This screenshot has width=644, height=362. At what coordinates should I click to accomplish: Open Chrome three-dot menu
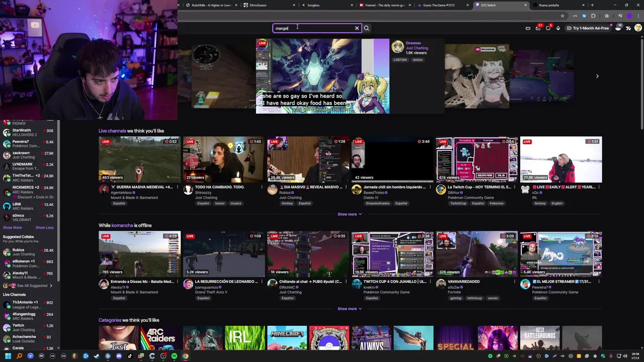click(x=638, y=16)
